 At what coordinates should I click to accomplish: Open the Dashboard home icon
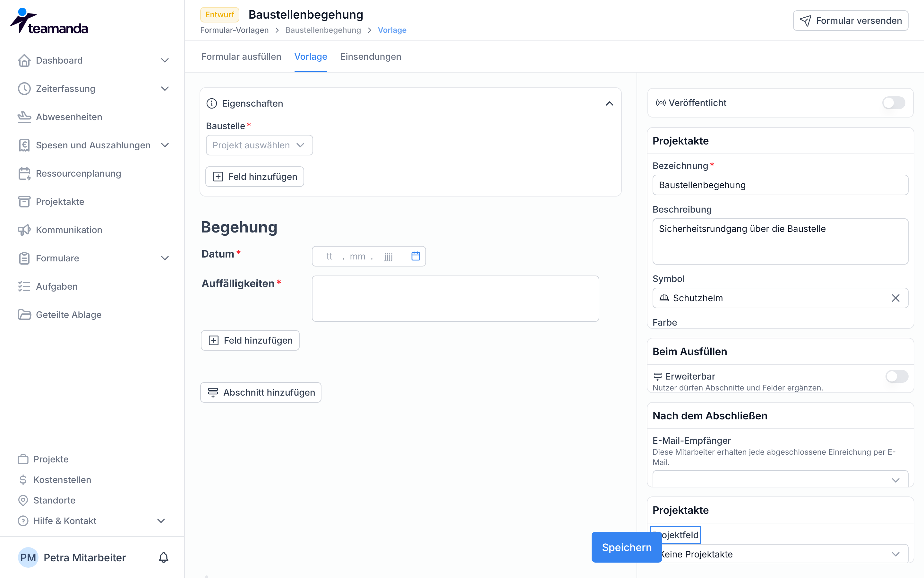coord(24,60)
